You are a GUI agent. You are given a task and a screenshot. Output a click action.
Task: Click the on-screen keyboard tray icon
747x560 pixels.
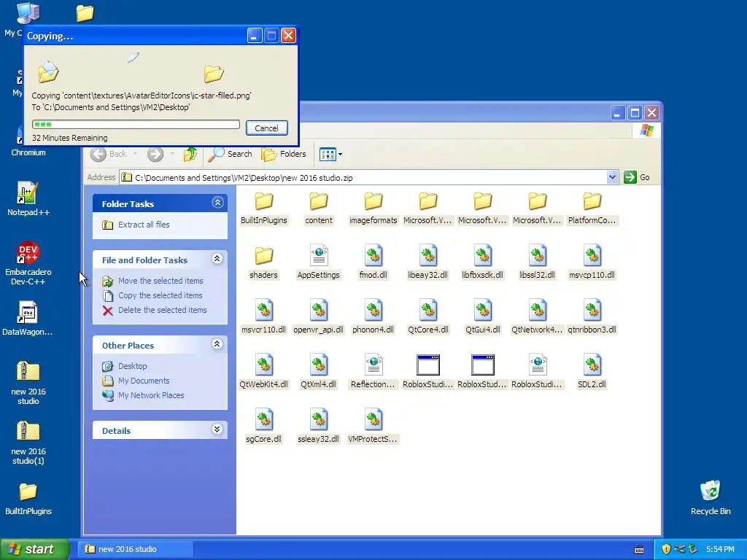(x=639, y=550)
